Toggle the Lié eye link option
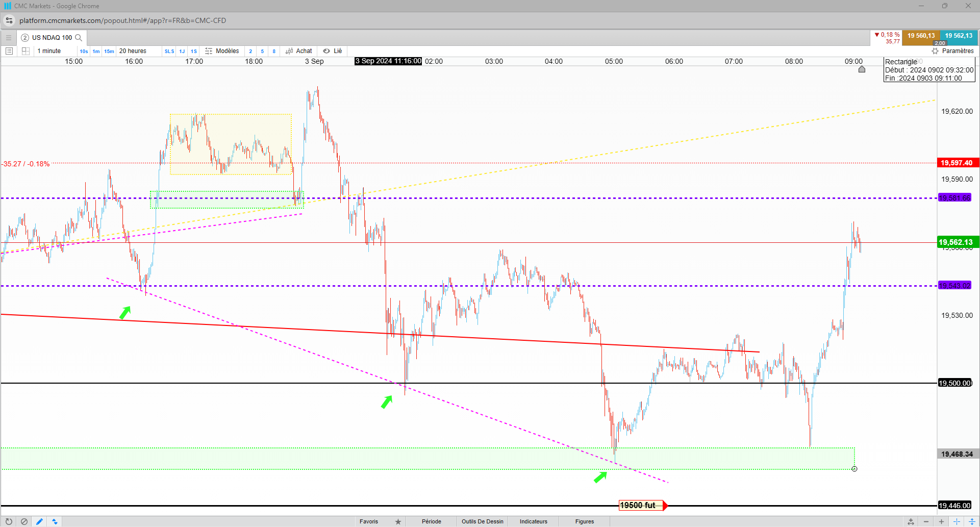Viewport: 980px width, 527px height. tap(333, 51)
